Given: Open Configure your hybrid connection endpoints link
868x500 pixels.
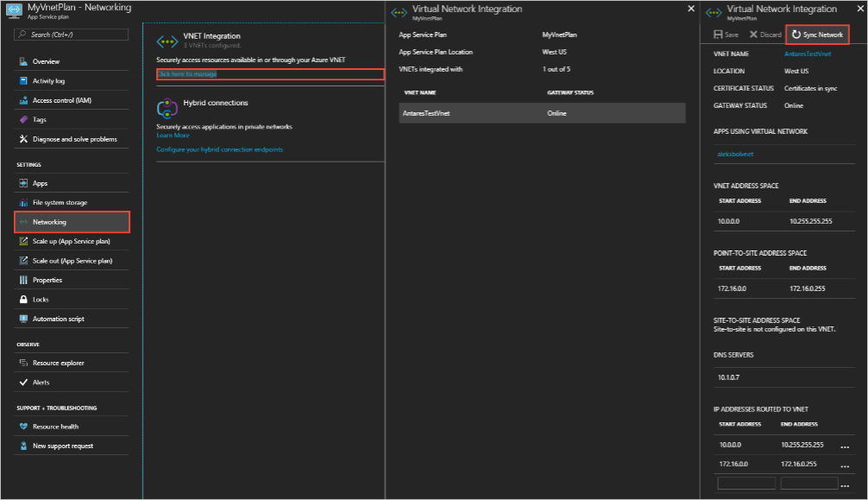Looking at the screenshot, I should point(219,149).
